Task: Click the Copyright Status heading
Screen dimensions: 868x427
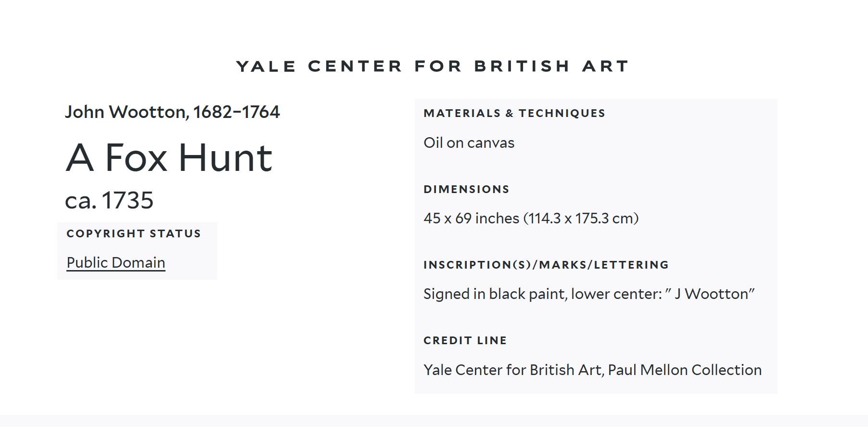Action: [x=134, y=233]
